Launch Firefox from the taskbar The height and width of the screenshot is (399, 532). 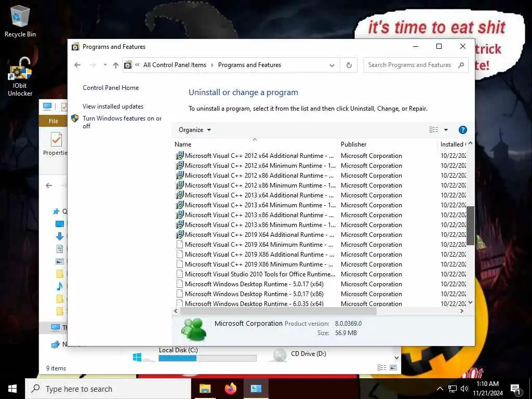(230, 389)
